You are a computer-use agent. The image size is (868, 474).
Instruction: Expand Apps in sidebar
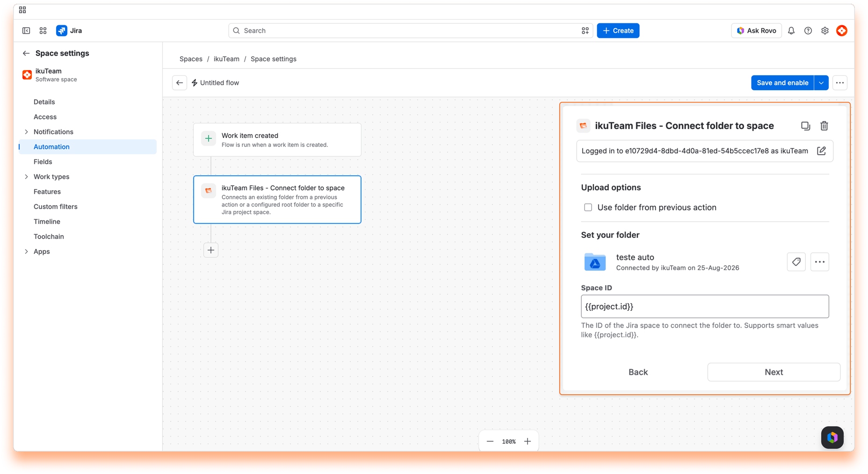(26, 251)
